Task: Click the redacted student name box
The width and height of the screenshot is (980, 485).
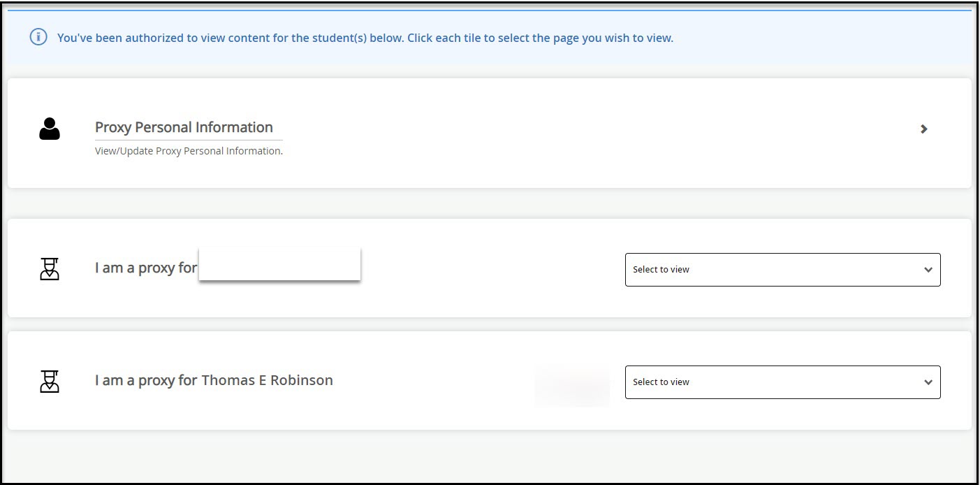Action: tap(279, 264)
